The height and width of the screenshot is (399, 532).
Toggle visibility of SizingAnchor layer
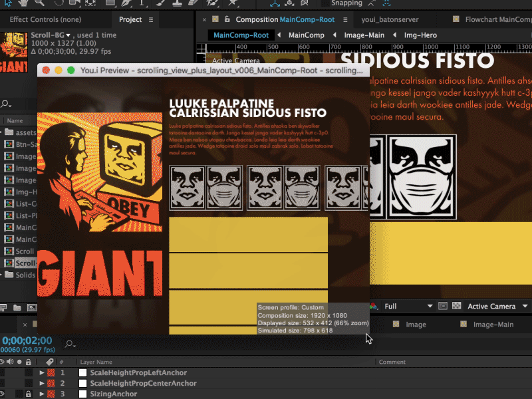point(3,394)
